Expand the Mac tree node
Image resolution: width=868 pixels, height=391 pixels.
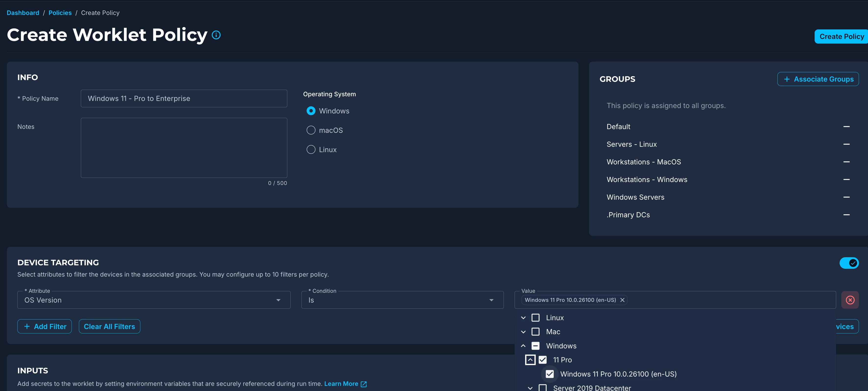tap(523, 332)
